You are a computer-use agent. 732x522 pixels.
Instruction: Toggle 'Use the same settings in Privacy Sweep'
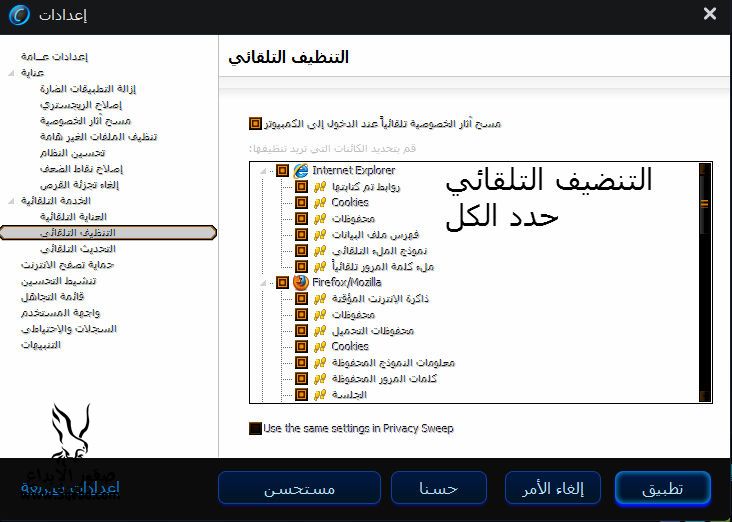pos(255,428)
